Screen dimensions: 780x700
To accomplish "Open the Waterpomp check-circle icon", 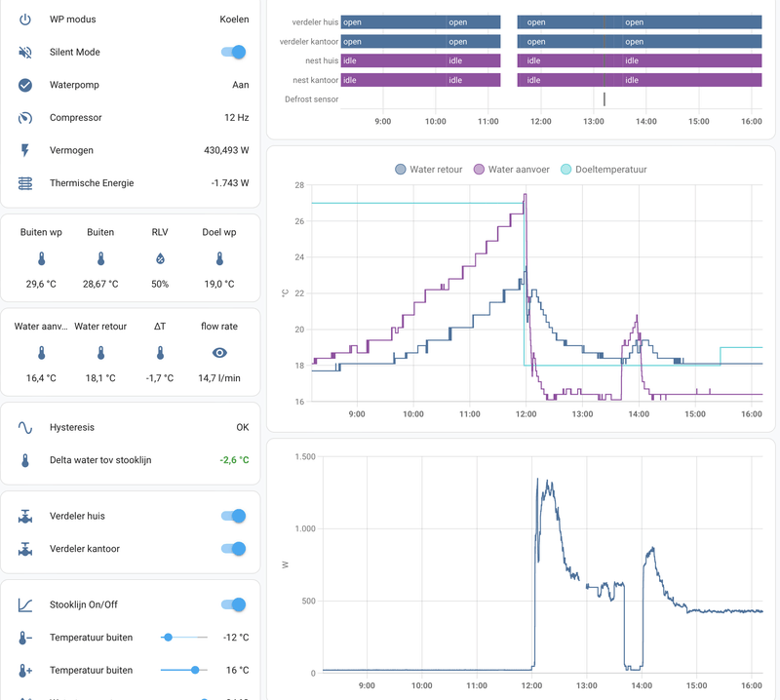I will tap(25, 85).
